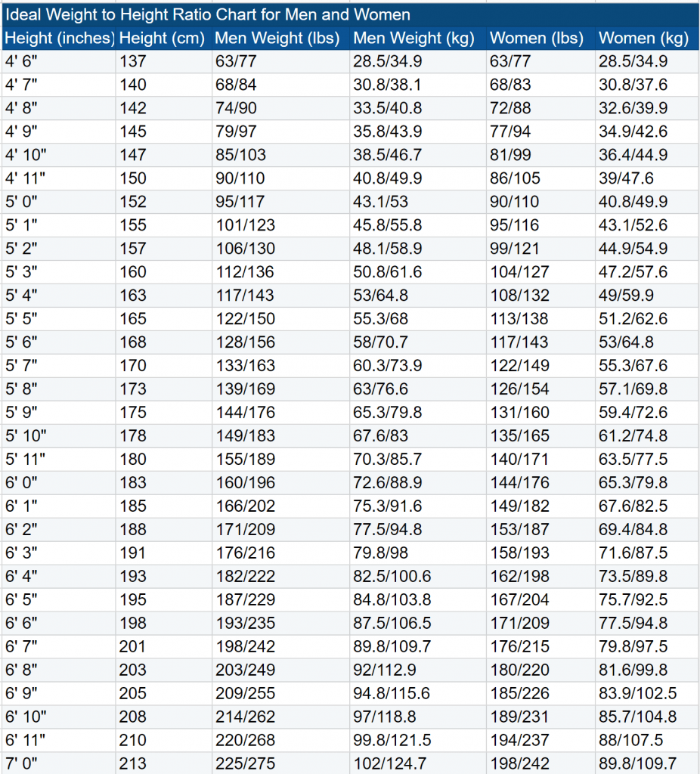The image size is (700, 774).
Task: Select the cell 30.8/38.1
Action: click(417, 85)
